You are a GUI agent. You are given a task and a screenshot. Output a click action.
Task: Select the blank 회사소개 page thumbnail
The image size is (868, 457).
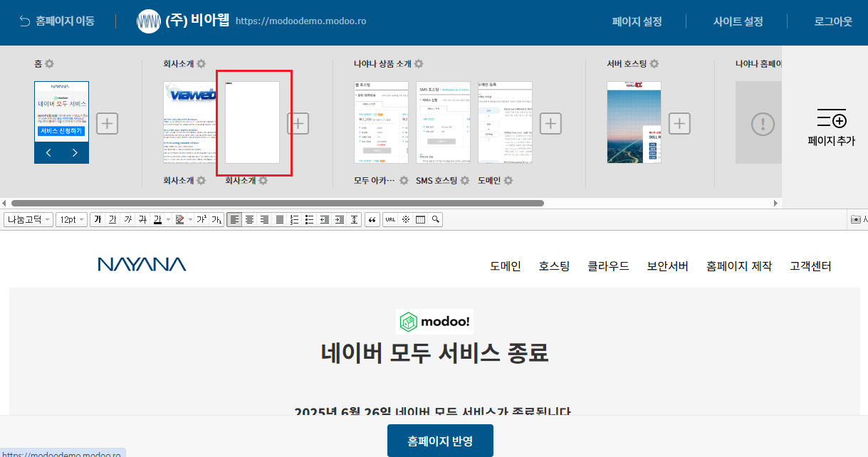pyautogui.click(x=252, y=122)
